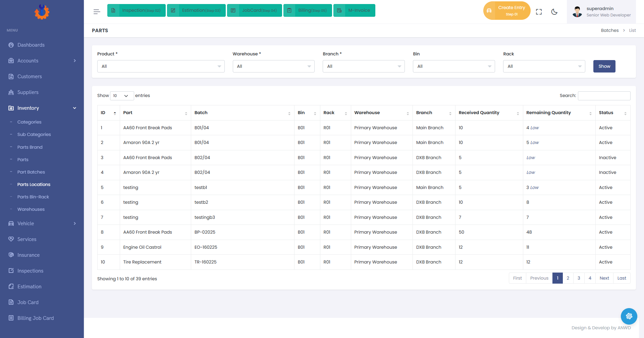The width and height of the screenshot is (644, 338).
Task: Click the Services sidebar icon
Action: [11, 239]
